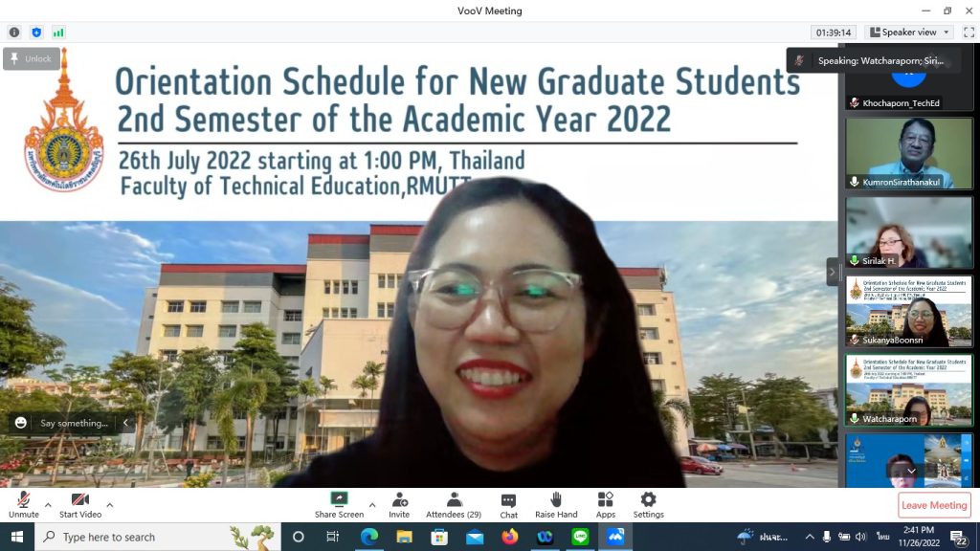Open the emoji reaction smiley

pos(21,423)
